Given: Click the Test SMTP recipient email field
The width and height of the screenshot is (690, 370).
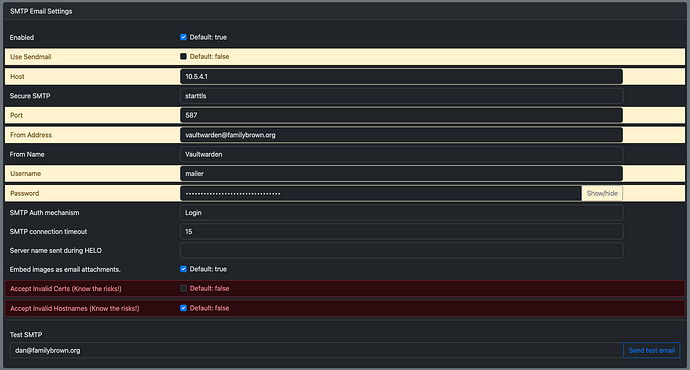Looking at the screenshot, I should (x=316, y=350).
